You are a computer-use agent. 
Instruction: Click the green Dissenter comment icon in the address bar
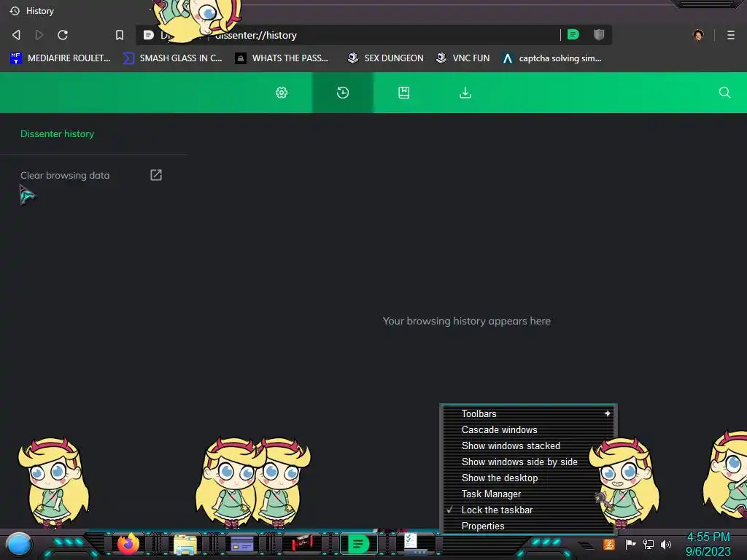[x=573, y=34]
